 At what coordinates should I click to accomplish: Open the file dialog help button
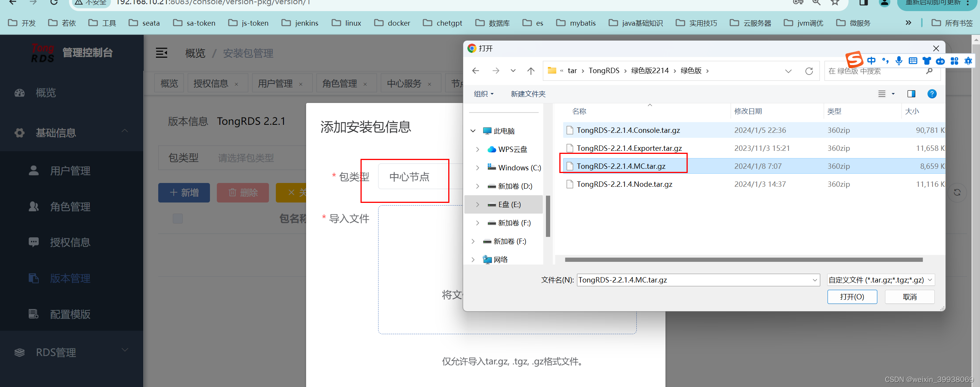(x=932, y=94)
